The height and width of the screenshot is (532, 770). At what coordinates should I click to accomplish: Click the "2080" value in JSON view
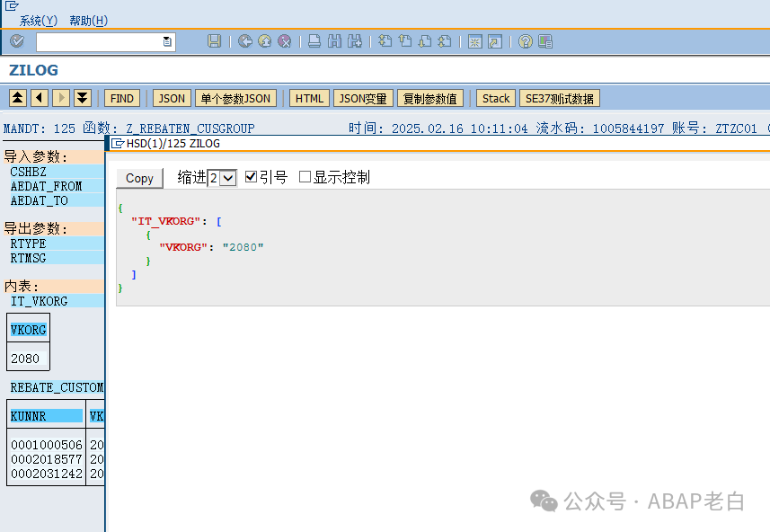(243, 247)
